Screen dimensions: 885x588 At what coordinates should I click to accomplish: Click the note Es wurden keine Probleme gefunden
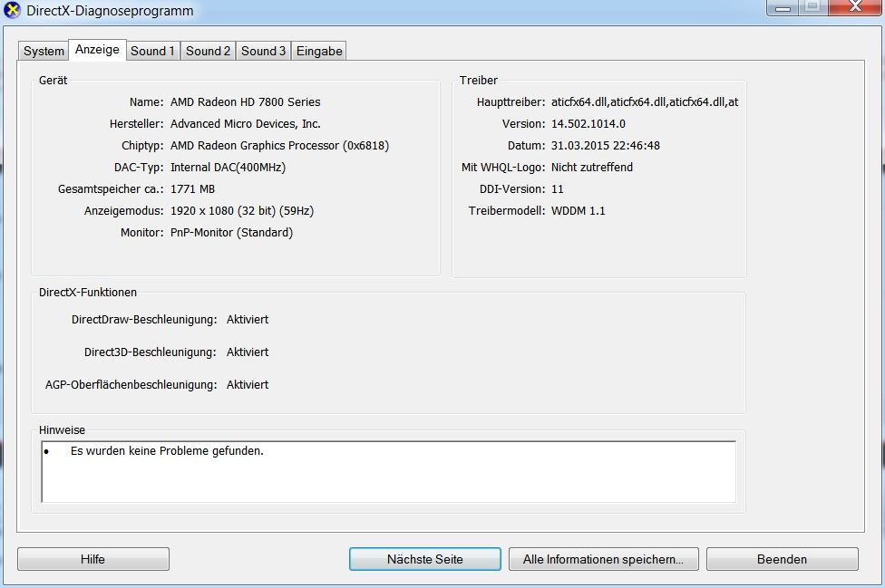click(x=167, y=451)
